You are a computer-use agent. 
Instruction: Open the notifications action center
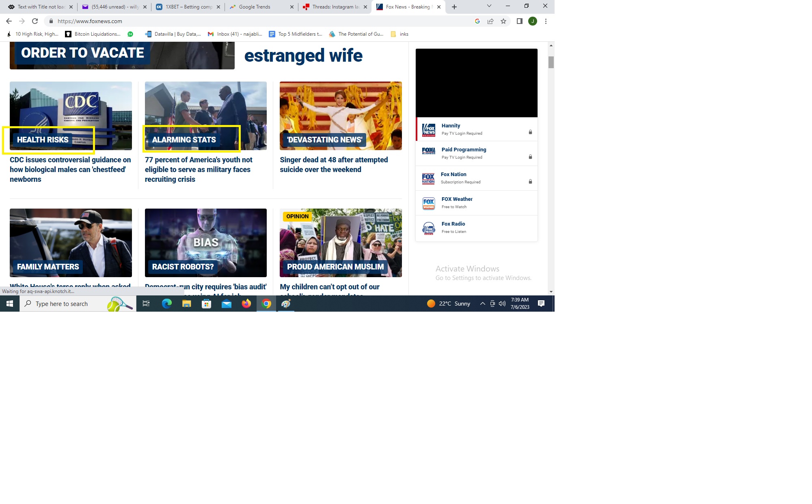point(541,304)
